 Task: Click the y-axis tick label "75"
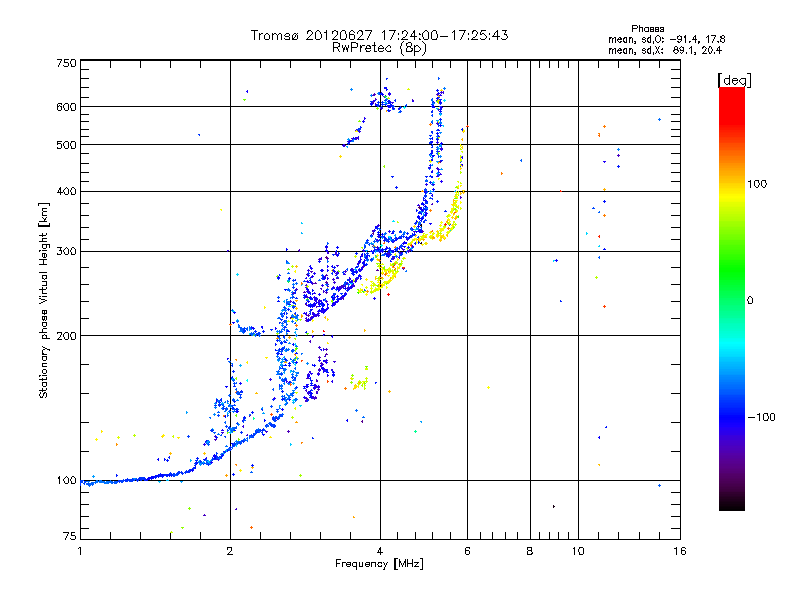[69, 536]
